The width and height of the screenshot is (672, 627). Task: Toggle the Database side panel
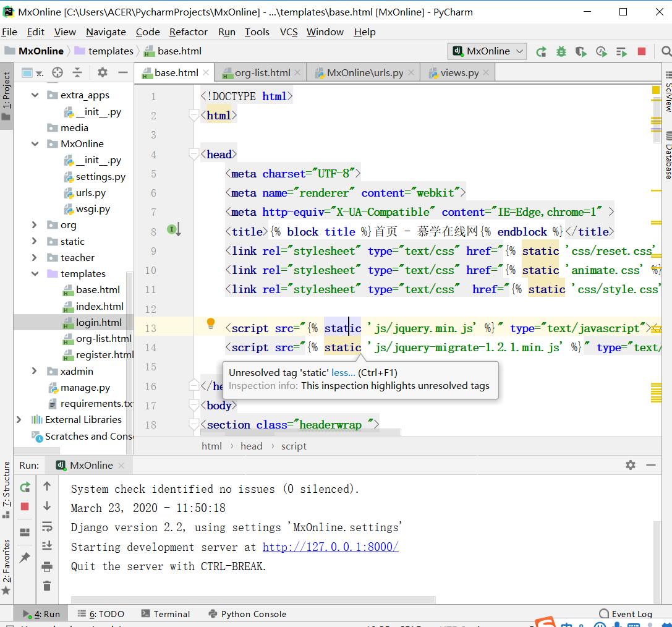[x=668, y=155]
